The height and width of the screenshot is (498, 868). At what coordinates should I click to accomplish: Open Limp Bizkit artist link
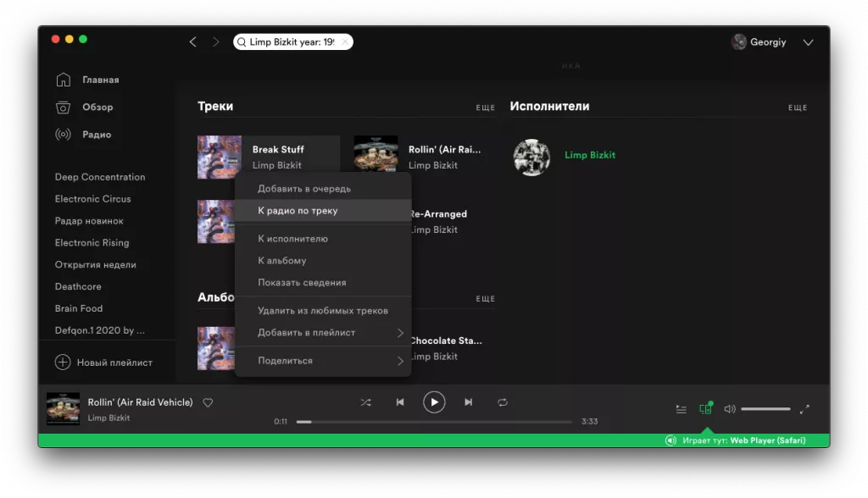590,156
